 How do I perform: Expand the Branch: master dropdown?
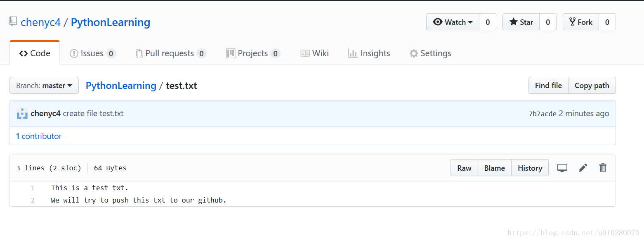pos(44,86)
